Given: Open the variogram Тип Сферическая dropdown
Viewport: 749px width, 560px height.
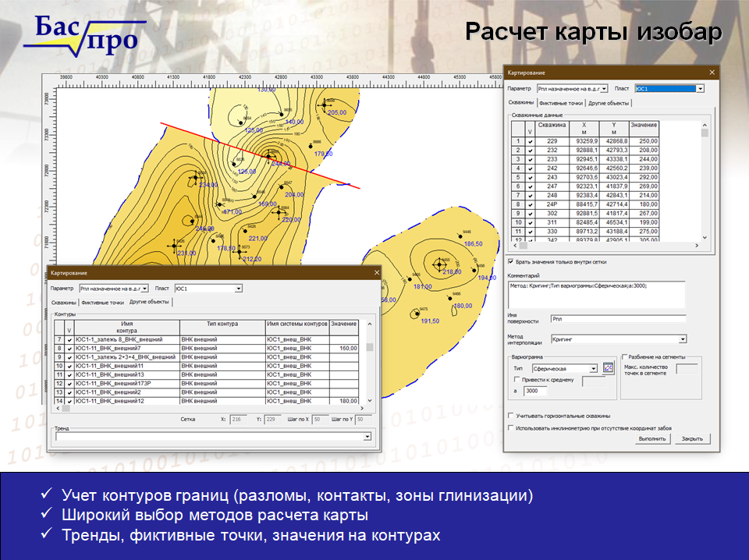Looking at the screenshot, I should tap(593, 369).
